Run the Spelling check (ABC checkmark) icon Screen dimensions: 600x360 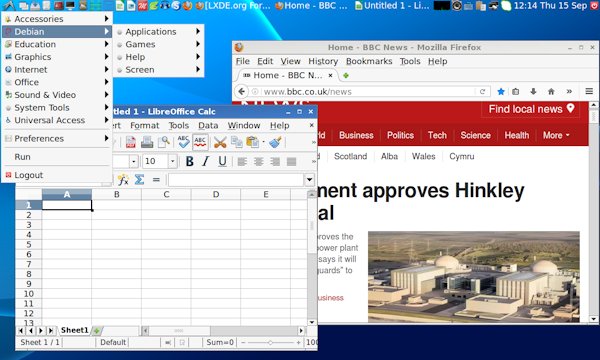[x=183, y=142]
